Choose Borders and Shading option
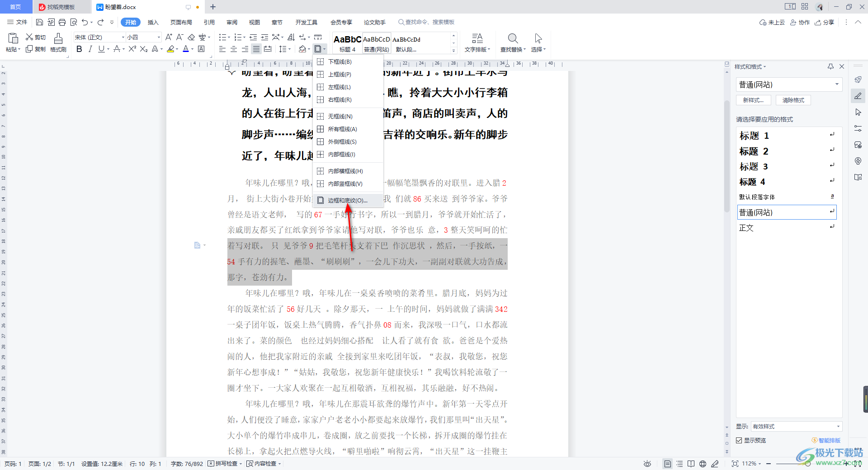The image size is (868, 470). point(348,200)
